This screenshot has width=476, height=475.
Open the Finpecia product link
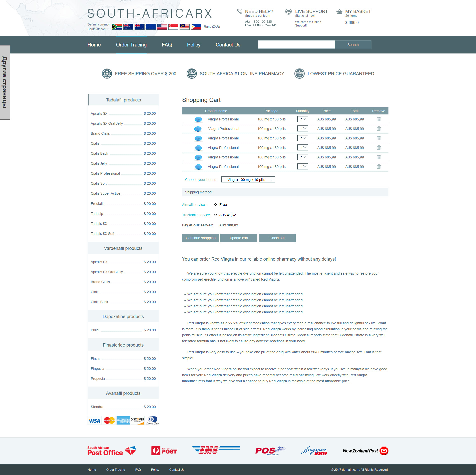(x=98, y=369)
